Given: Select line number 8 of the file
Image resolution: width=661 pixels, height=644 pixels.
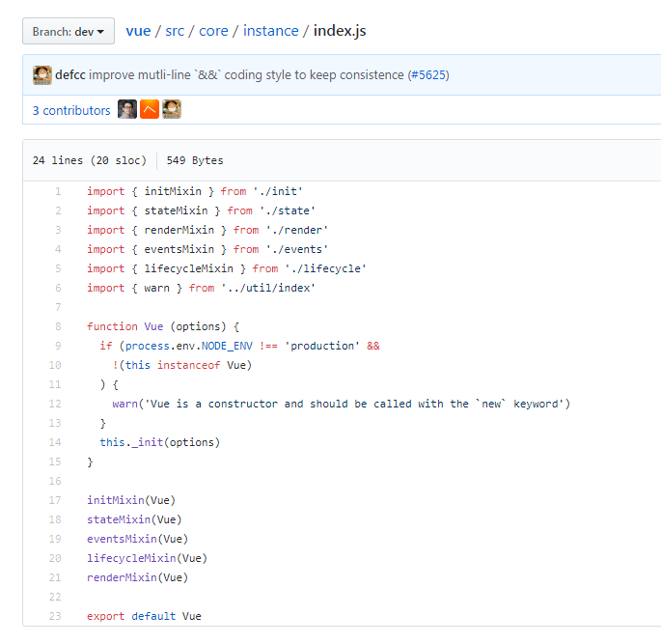Looking at the screenshot, I should coord(58,326).
